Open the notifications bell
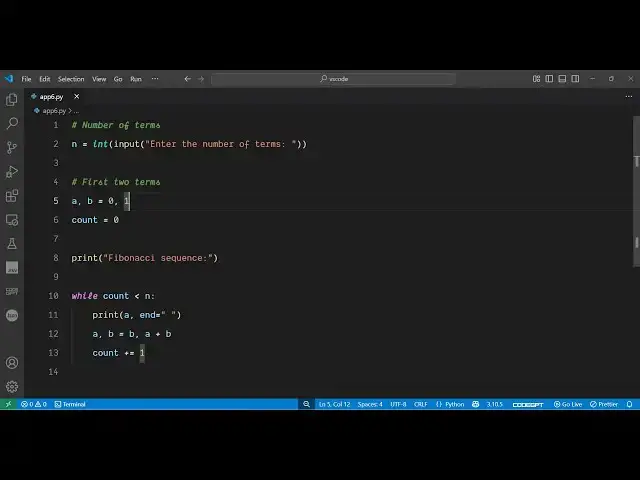Image resolution: width=640 pixels, height=480 pixels. point(629,404)
